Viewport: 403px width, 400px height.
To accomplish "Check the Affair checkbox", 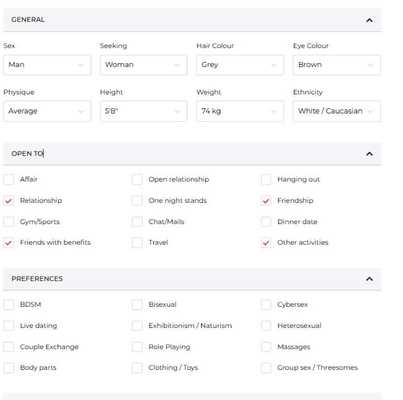I will point(9,179).
